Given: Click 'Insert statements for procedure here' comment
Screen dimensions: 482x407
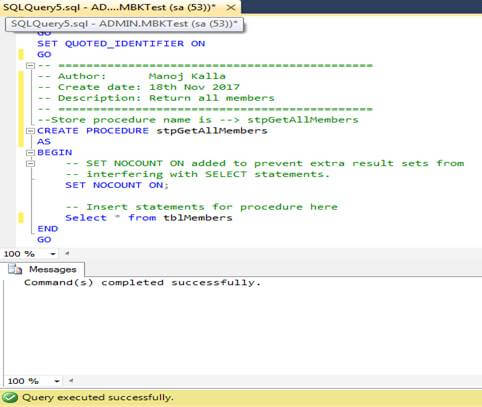Looking at the screenshot, I should tap(202, 207).
